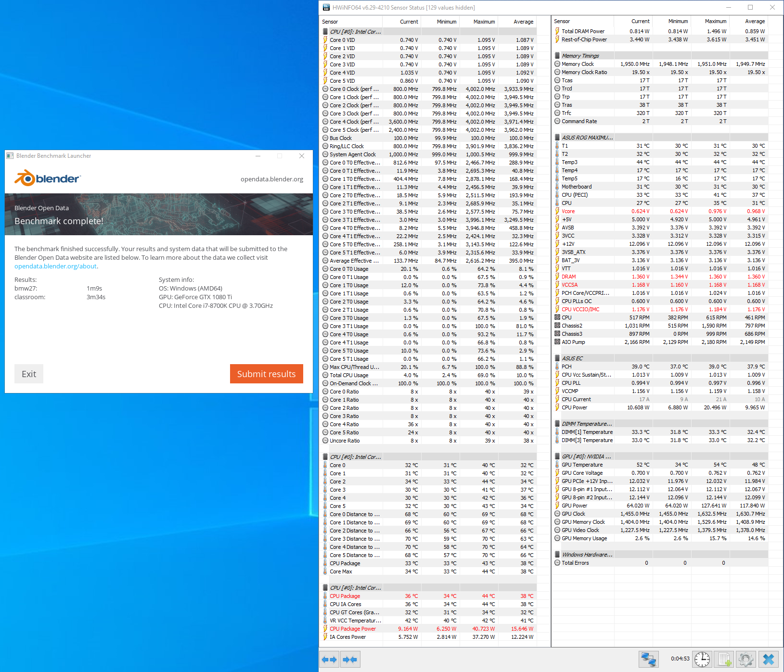The width and height of the screenshot is (784, 672).
Task: Click the chip icon beside ASUS ROG MAXIMU header
Action: 557,138
